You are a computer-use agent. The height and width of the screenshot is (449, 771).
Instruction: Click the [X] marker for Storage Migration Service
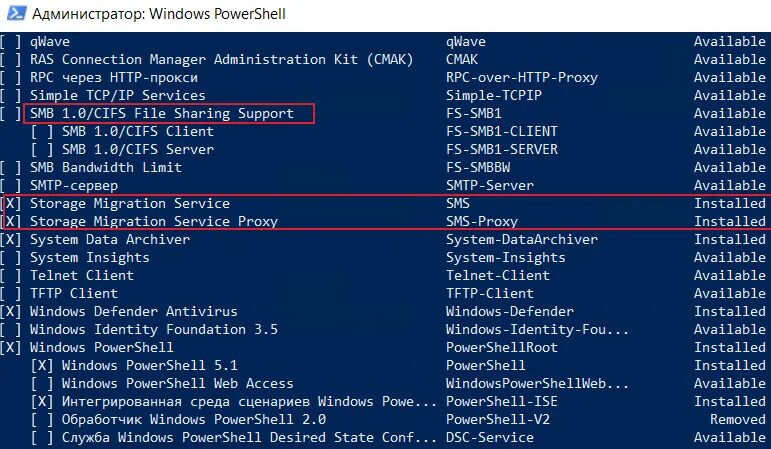[11, 204]
